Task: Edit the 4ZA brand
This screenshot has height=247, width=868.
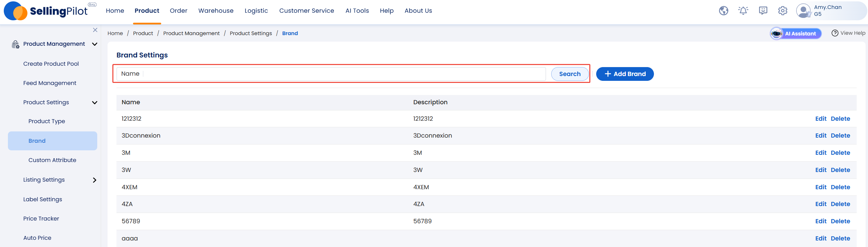Action: 821,204
